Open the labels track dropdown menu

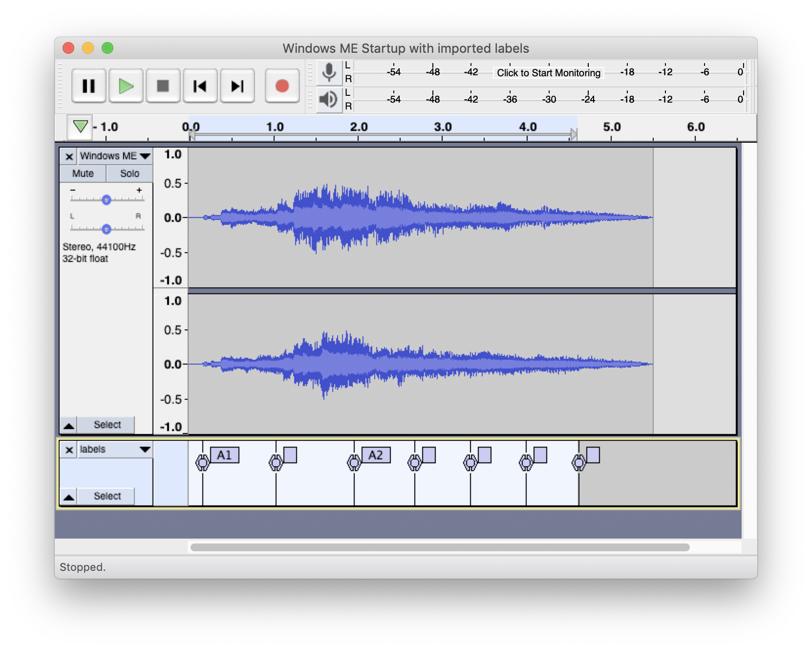click(x=115, y=450)
